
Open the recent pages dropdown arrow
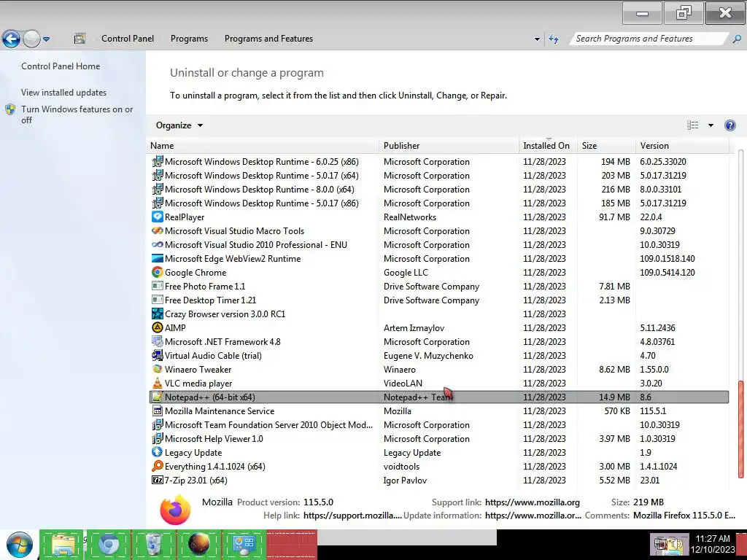pos(46,39)
